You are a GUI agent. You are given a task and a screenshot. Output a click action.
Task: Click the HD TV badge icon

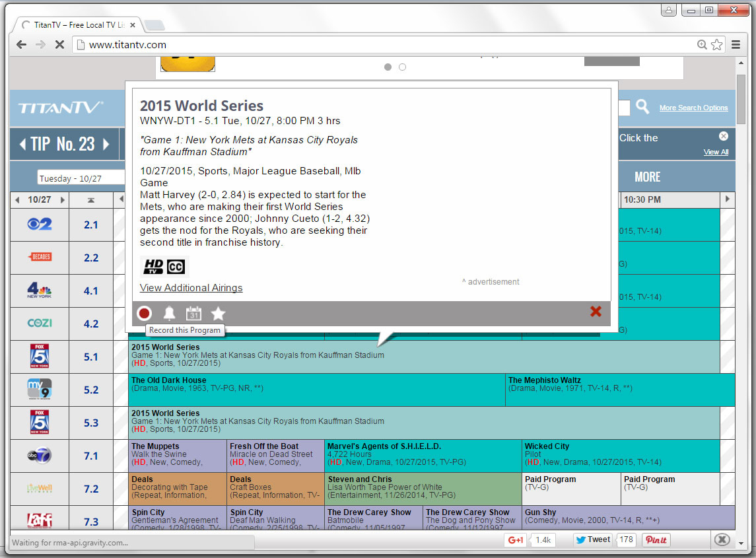[153, 266]
